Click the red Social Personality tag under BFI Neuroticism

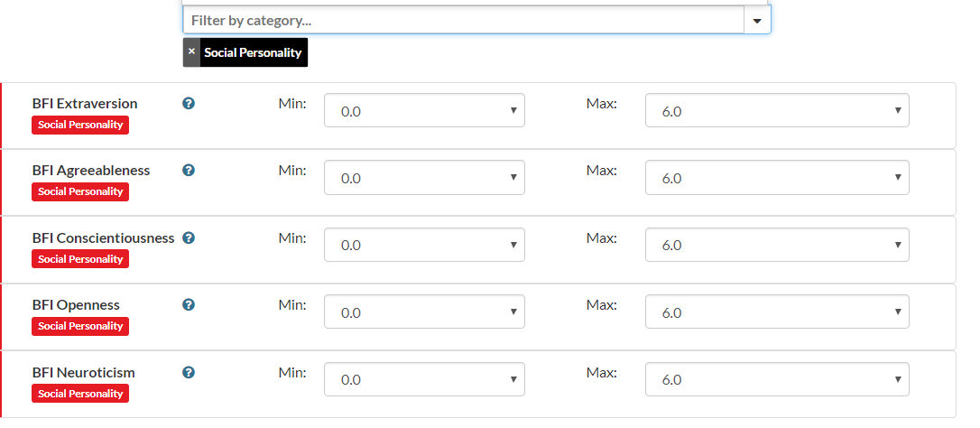point(80,394)
